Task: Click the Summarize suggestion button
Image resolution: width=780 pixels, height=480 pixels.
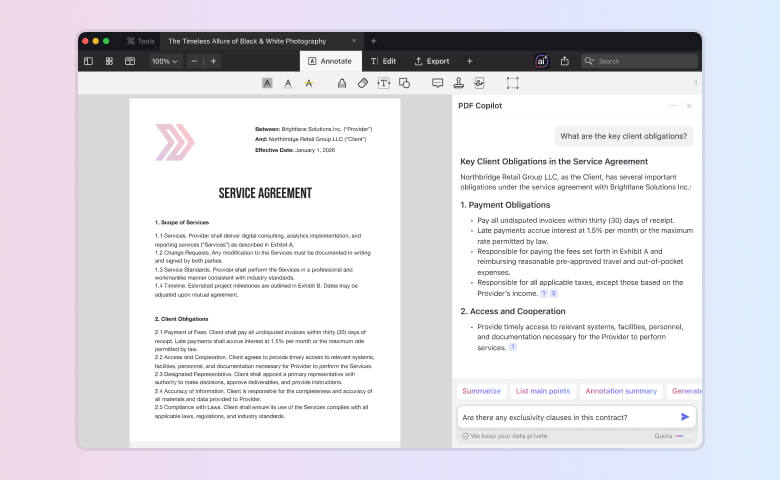Action: 481,391
